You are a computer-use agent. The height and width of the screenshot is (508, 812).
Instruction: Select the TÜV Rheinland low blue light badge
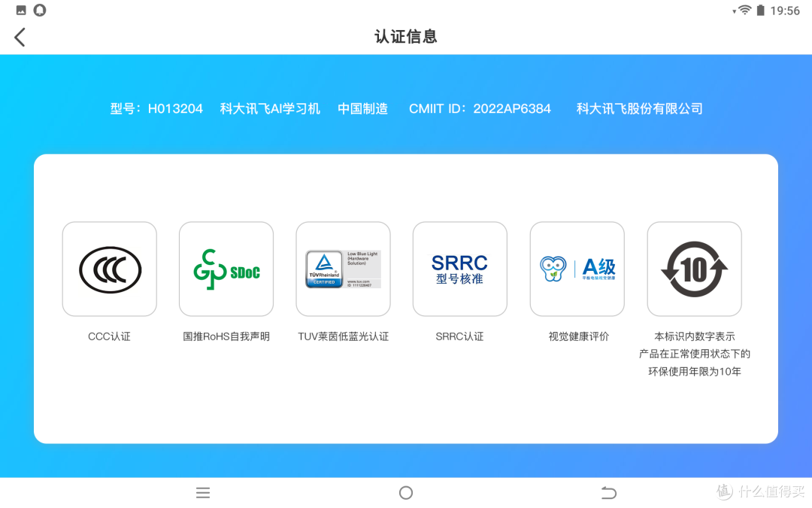[x=344, y=269]
